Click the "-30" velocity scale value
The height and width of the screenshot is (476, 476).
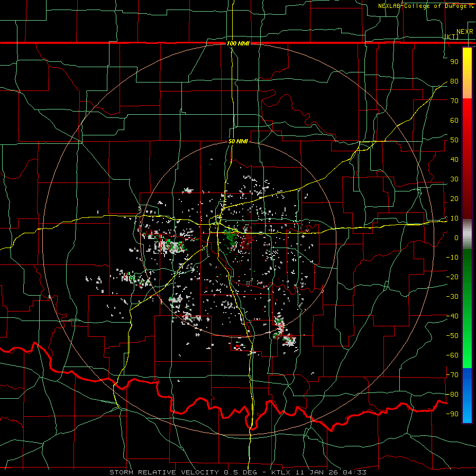[452, 297]
